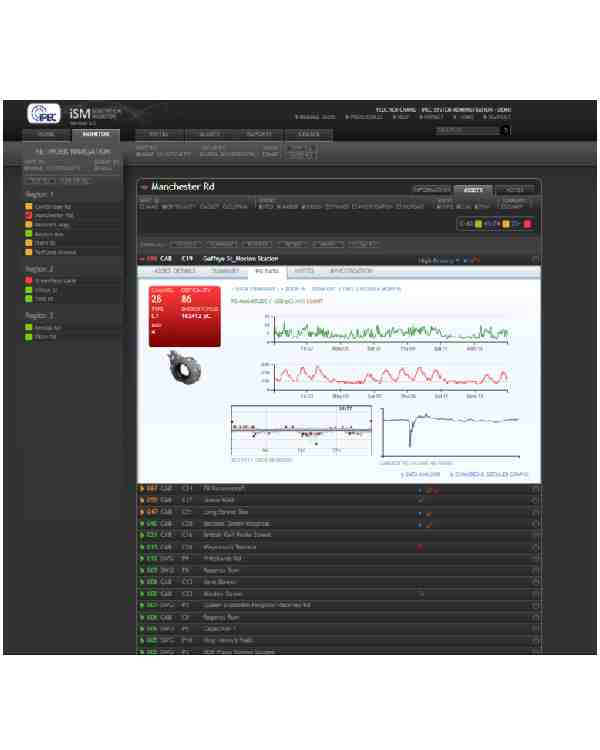Click the sensor clamp thumbnail image
This screenshot has height=750, width=600.
184,367
